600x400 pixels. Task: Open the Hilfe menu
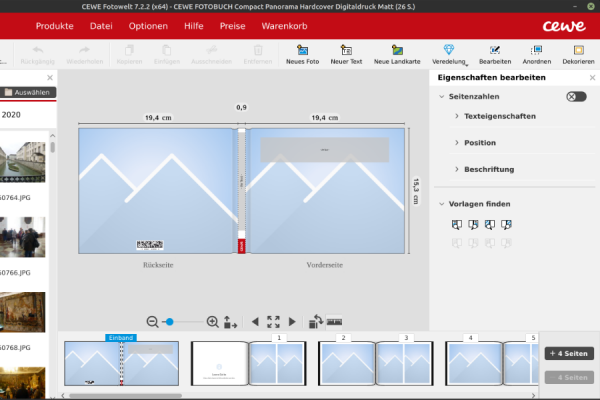pyautogui.click(x=194, y=26)
